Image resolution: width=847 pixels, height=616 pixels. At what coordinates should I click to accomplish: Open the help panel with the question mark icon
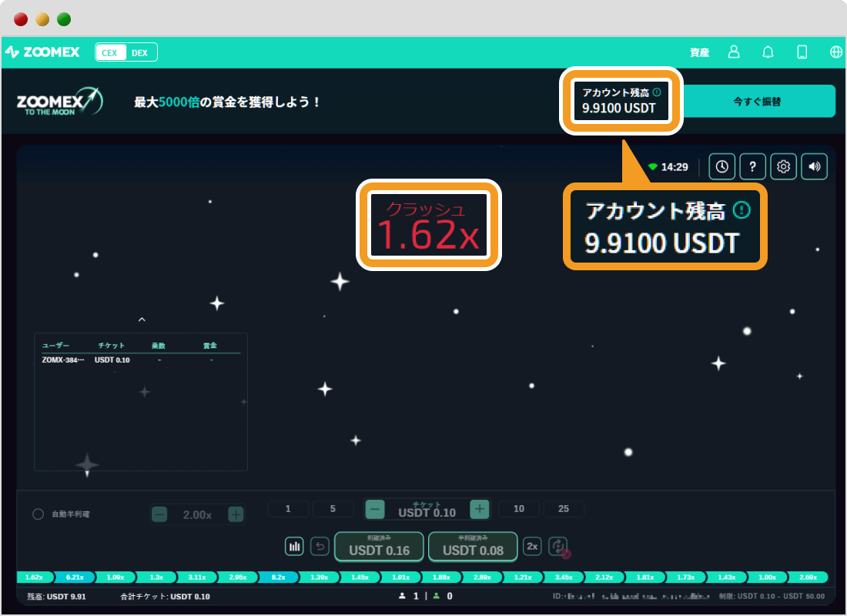[x=752, y=166]
